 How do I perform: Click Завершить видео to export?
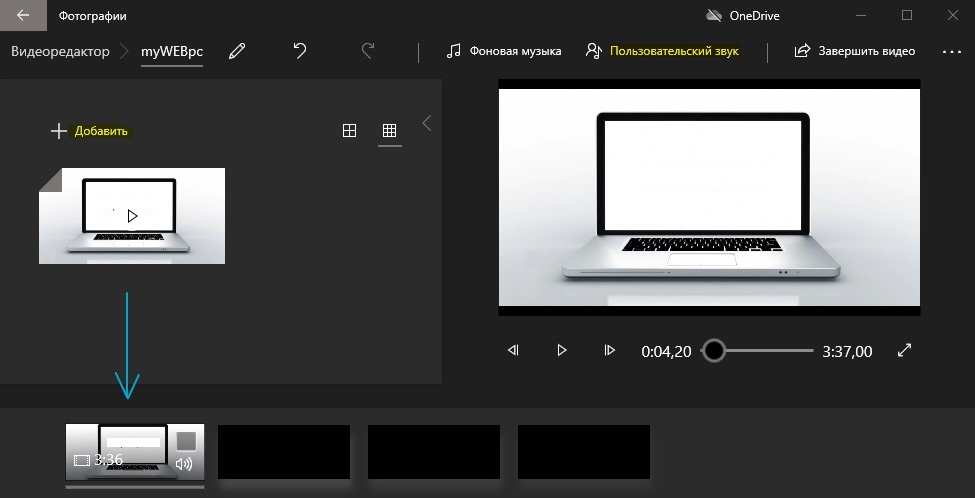(855, 51)
